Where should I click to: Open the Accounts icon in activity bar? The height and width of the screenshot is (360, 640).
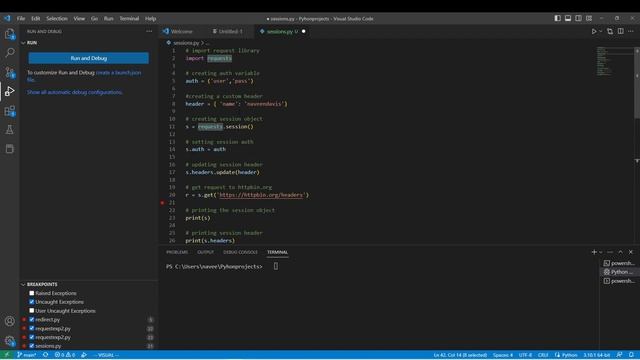click(x=9, y=321)
